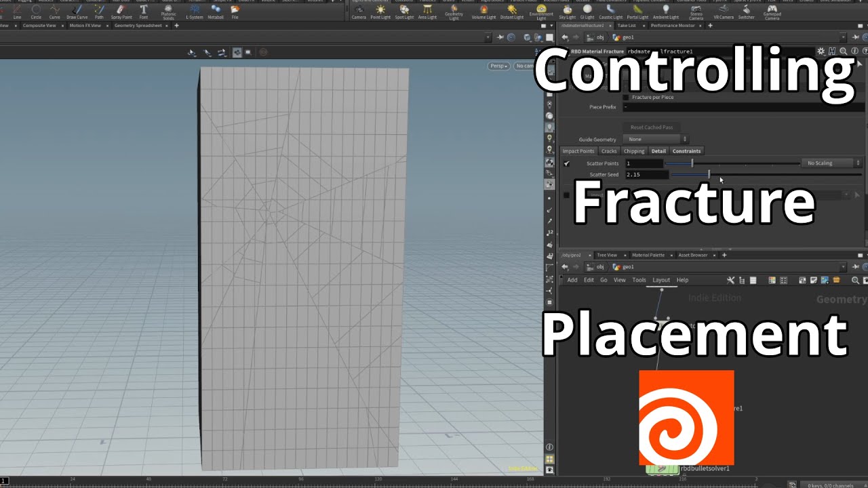Select the L-System shelf tool
The image size is (868, 488).
(195, 12)
